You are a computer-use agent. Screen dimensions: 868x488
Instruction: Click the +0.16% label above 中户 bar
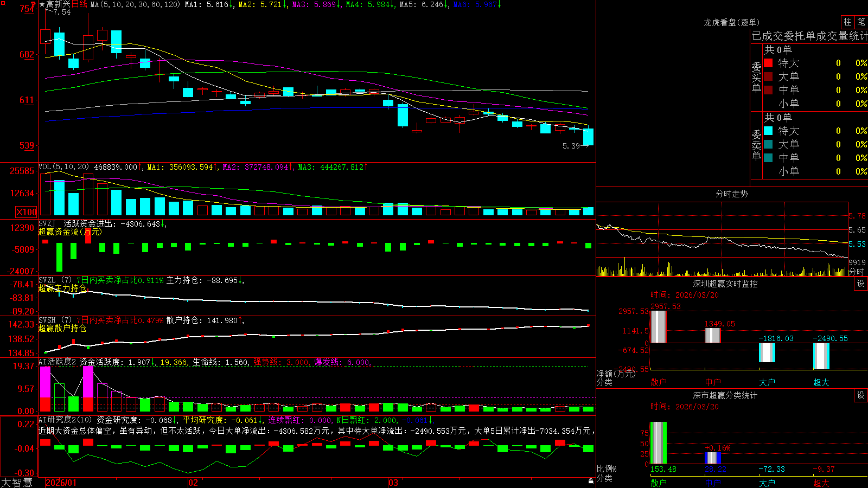(x=718, y=448)
